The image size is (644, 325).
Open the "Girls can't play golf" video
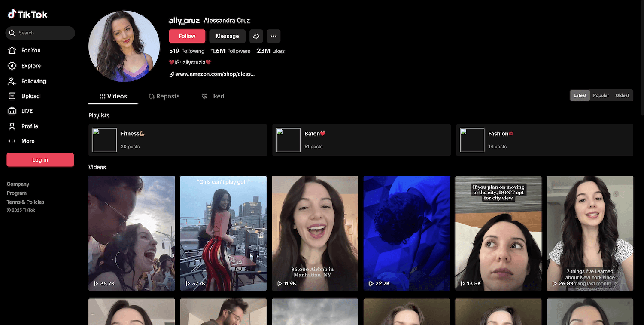[223, 233]
